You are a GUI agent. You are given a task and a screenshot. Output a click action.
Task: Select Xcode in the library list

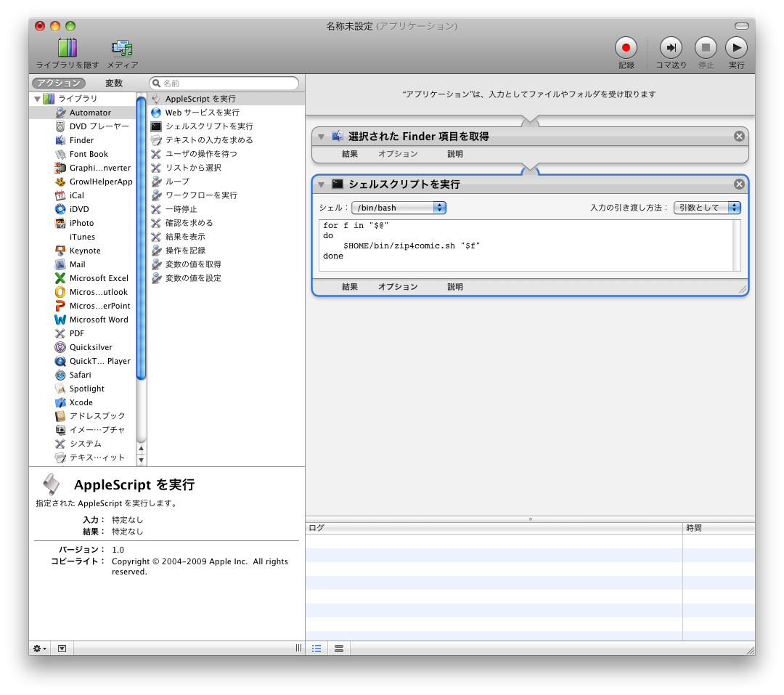point(83,402)
